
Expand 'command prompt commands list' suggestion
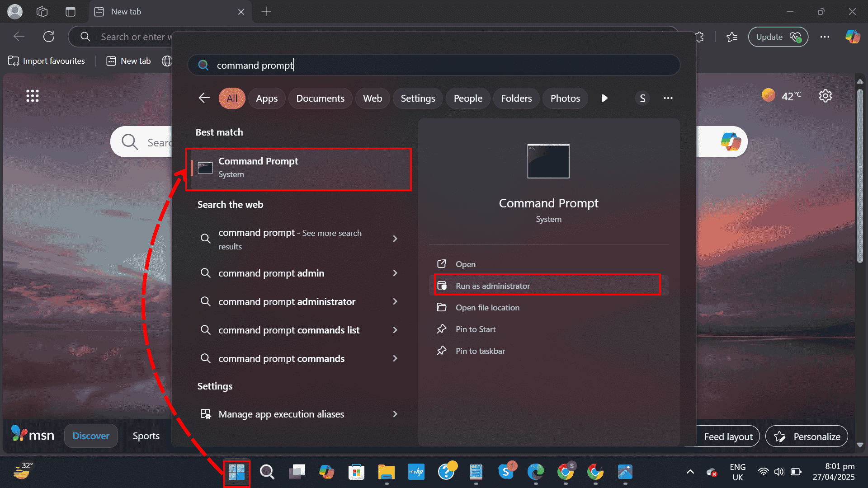395,330
